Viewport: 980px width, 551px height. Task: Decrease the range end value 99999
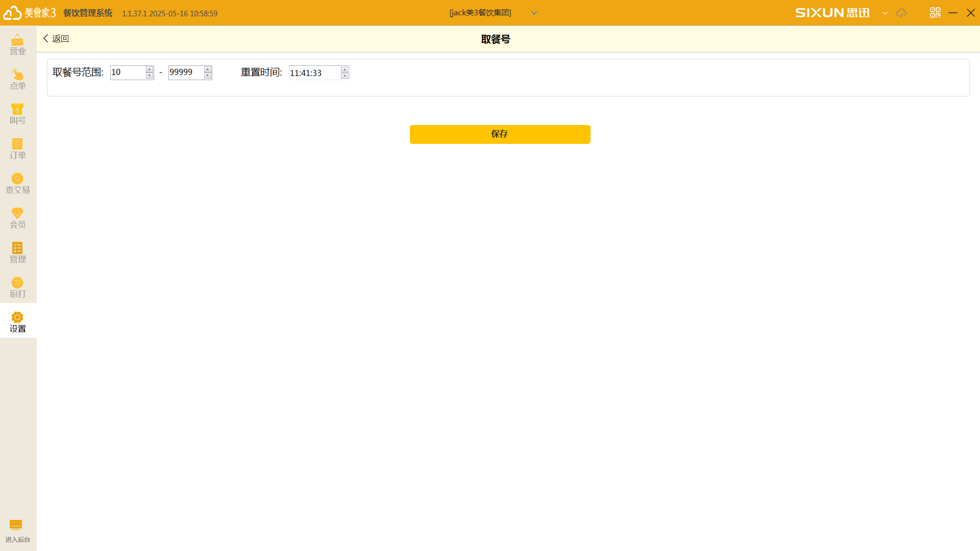208,76
